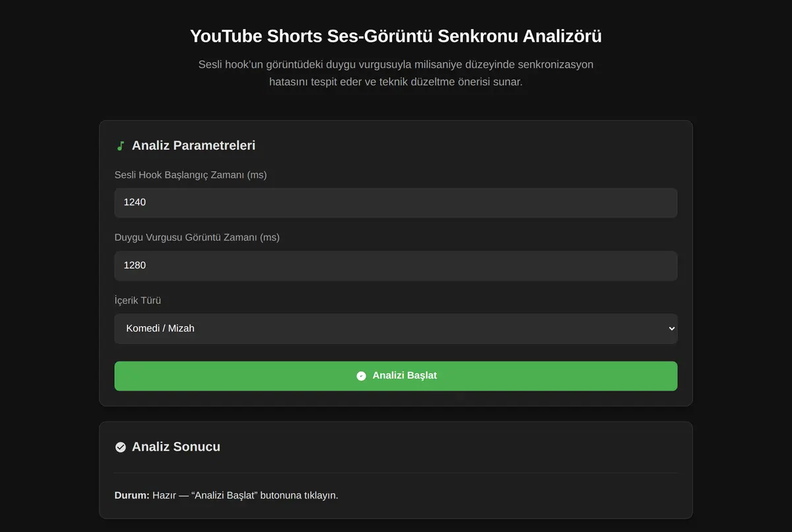Click the İçerik Türü label
The width and height of the screenshot is (792, 532).
coord(138,300)
